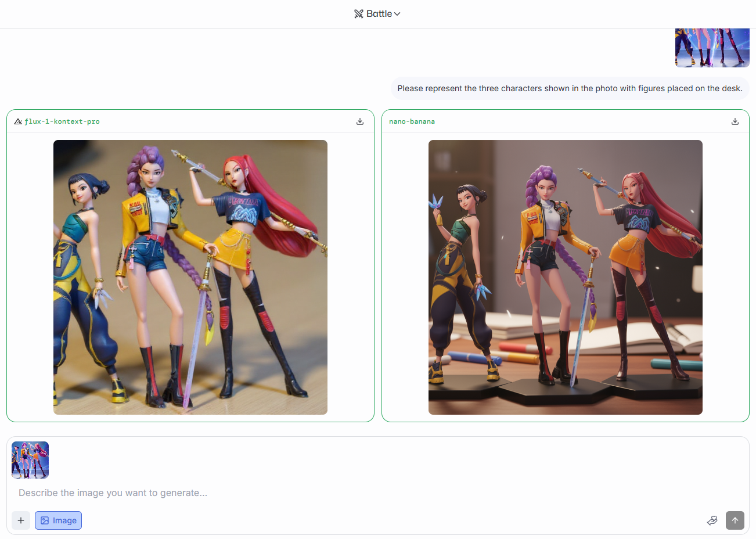The height and width of the screenshot is (539, 756).
Task: Focus the 'Describe the image' prompt field
Action: tap(377, 493)
